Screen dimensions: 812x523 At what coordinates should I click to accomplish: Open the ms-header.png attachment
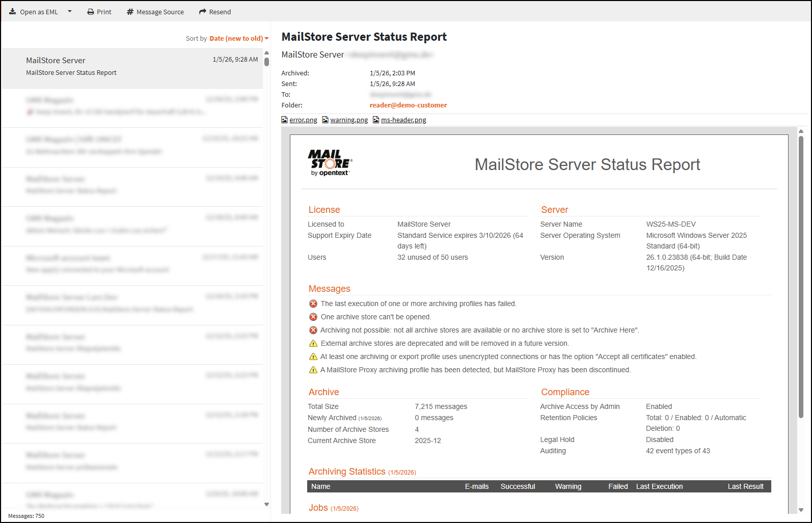point(403,120)
